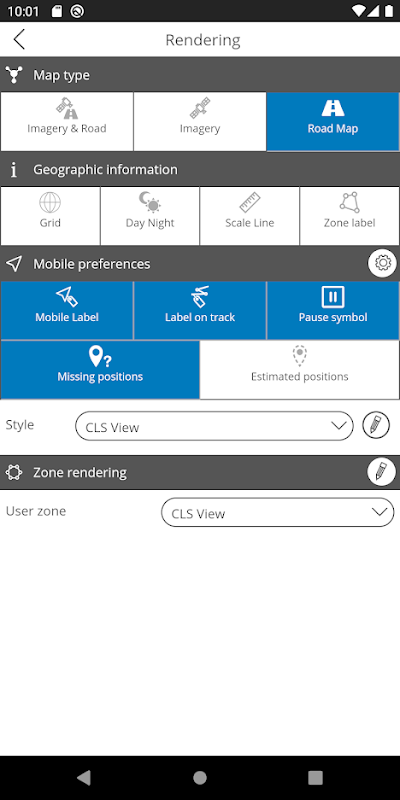The width and height of the screenshot is (400, 800).
Task: Disable the Mobile Label option
Action: point(67,310)
